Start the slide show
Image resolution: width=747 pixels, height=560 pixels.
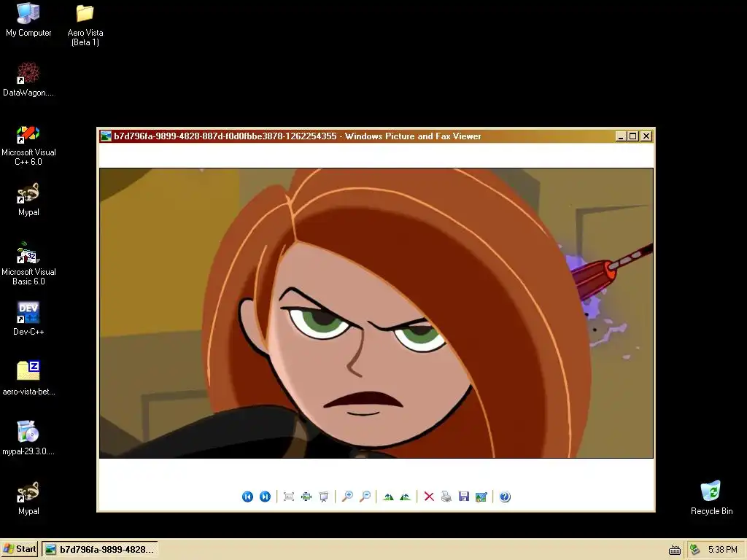[324, 497]
